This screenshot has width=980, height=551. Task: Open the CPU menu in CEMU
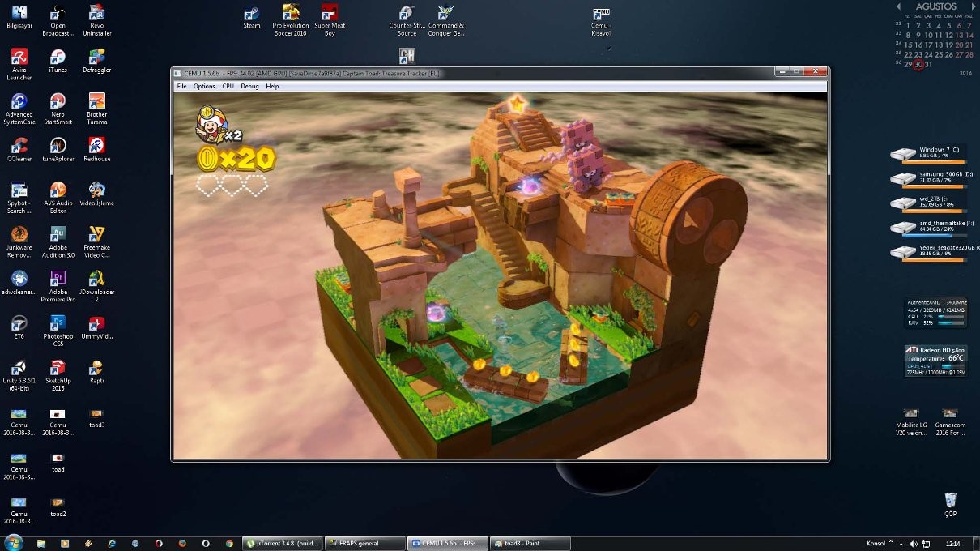(228, 86)
